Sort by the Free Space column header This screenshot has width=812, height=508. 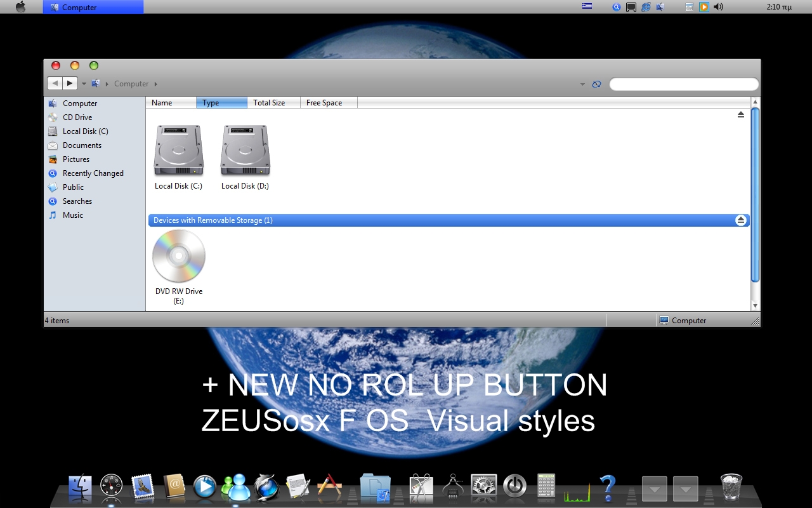329,103
